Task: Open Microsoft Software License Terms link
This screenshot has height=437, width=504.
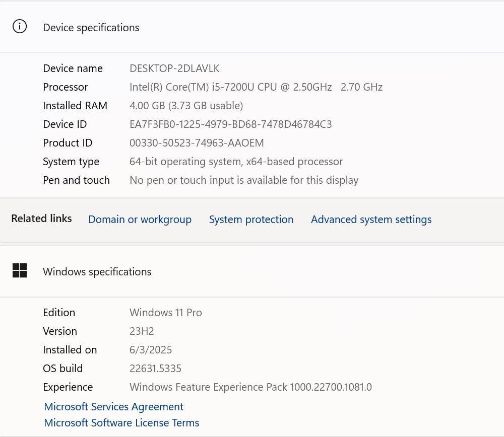Action: coord(121,422)
